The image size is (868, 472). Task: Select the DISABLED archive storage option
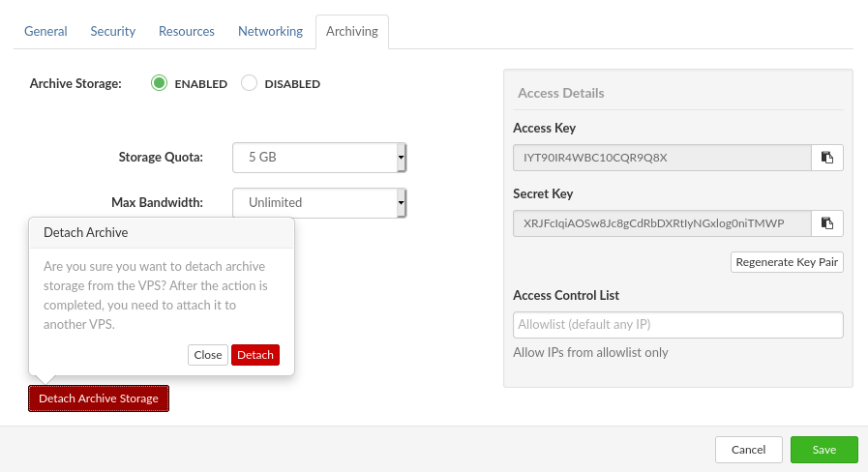pyautogui.click(x=249, y=83)
